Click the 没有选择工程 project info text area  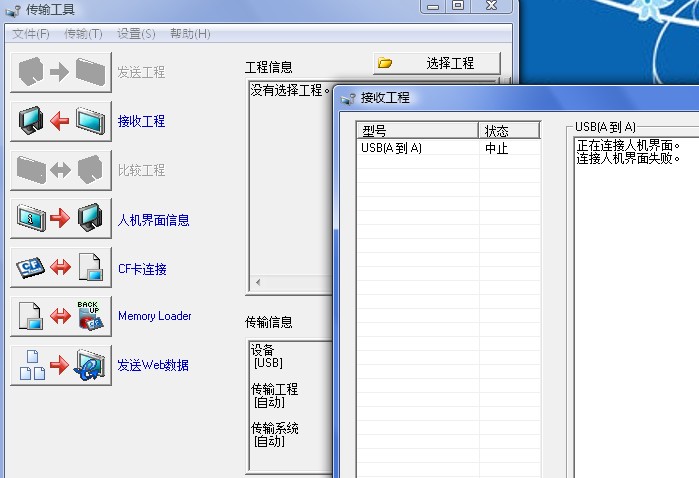pos(288,91)
